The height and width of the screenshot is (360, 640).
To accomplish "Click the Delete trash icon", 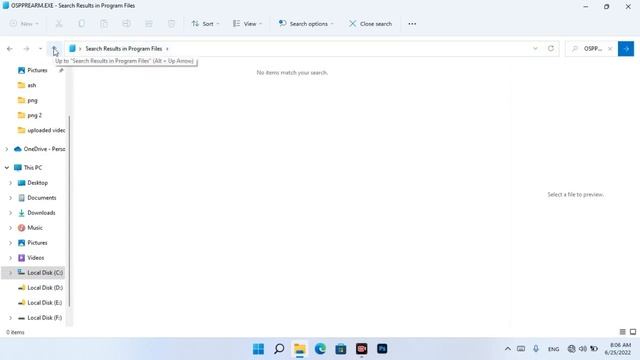I will coord(171,24).
